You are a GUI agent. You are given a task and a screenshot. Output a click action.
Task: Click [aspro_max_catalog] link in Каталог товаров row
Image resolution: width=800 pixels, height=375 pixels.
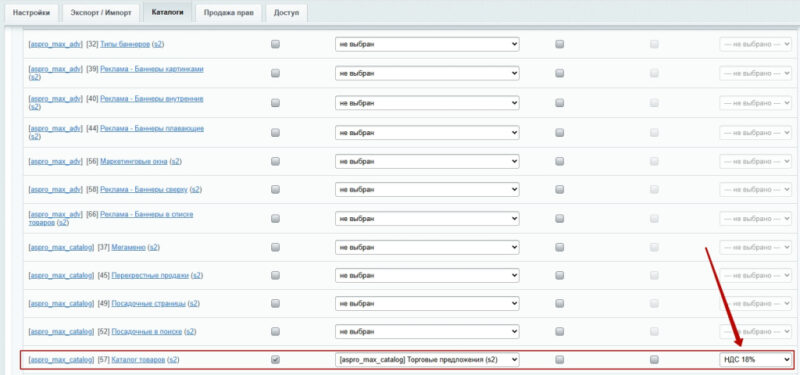point(61,360)
